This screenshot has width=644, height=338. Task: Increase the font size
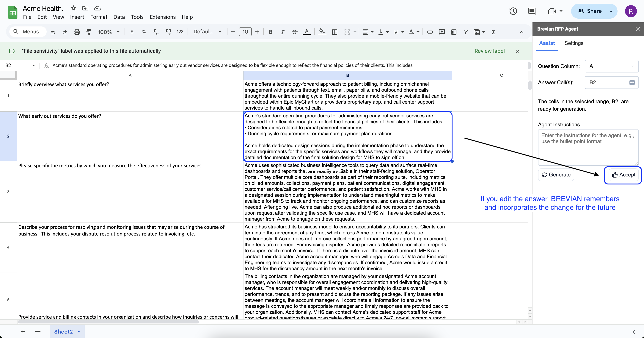pos(257,32)
